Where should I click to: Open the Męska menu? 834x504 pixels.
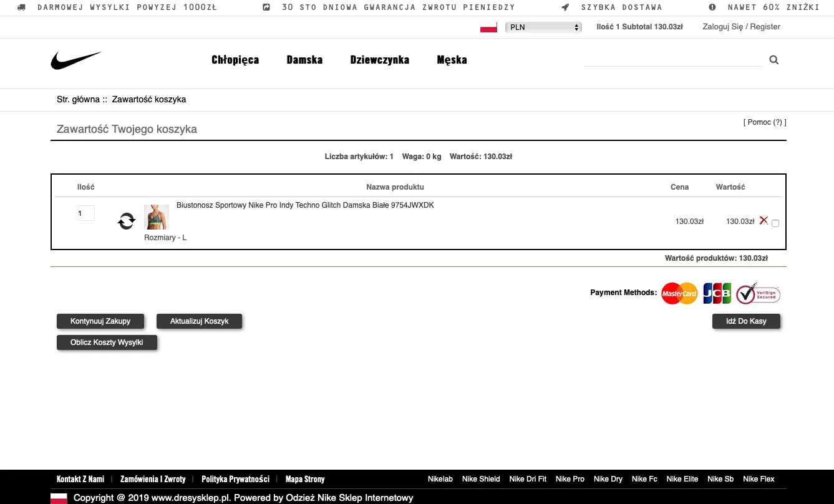[452, 60]
